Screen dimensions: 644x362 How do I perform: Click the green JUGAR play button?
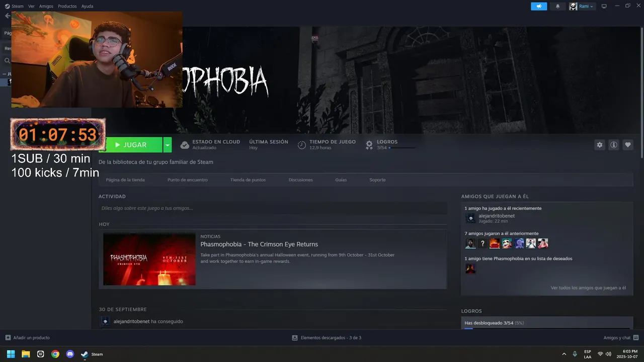(131, 145)
